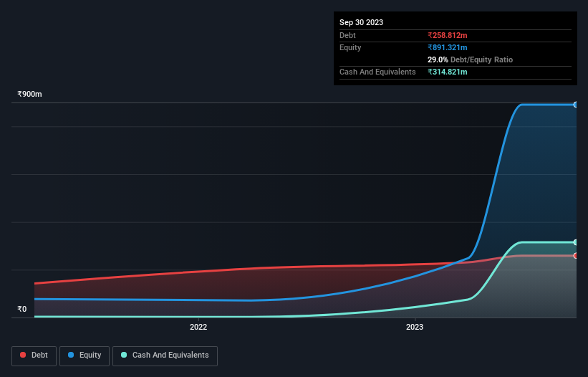Viewport: 588px width, 377px height.
Task: Select the 2022 x-axis label
Action: click(198, 327)
